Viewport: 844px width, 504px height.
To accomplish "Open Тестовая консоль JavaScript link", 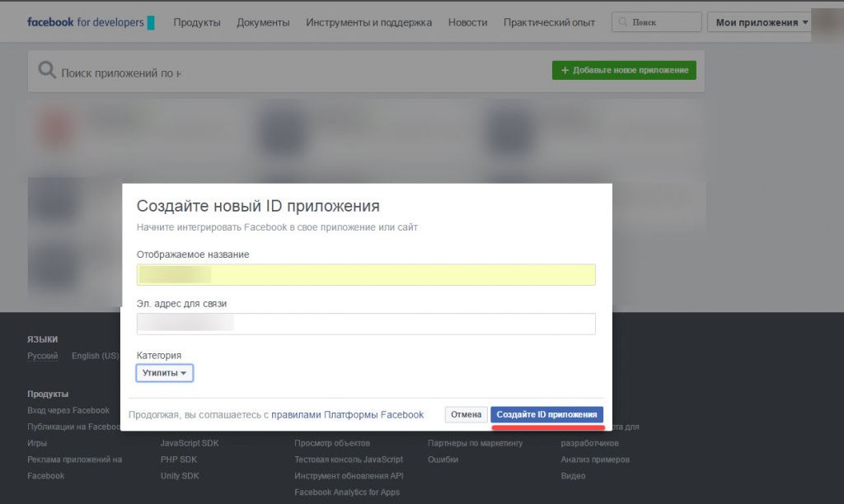I will (349, 460).
